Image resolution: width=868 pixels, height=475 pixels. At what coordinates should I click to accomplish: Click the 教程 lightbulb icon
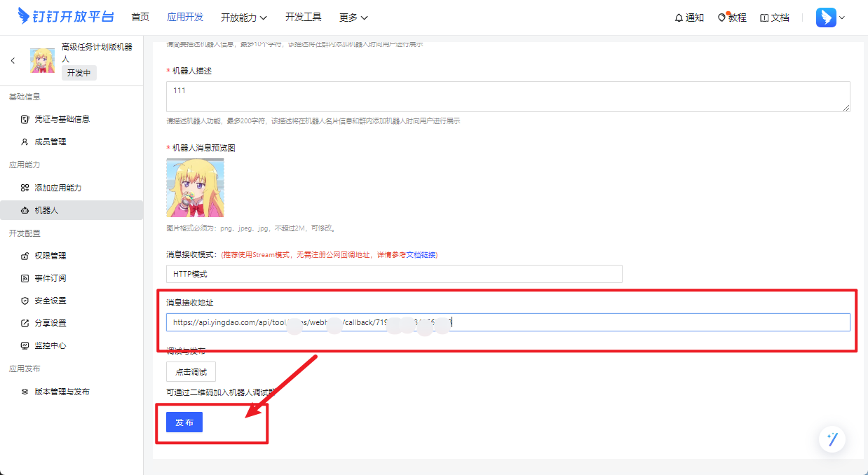(x=722, y=18)
